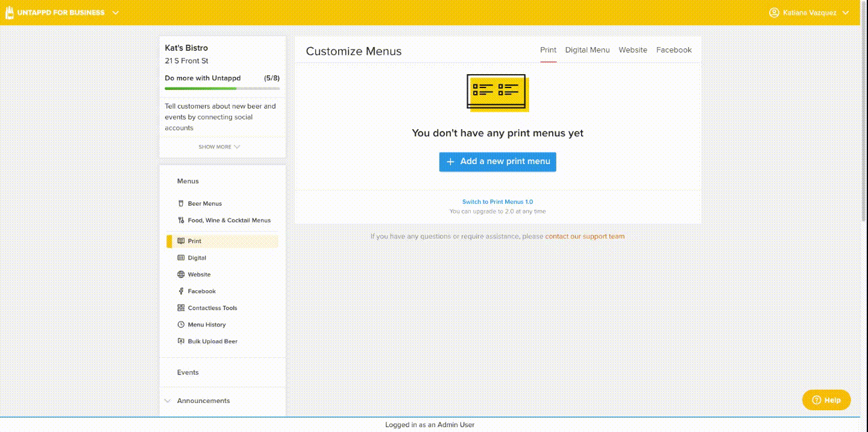The width and height of the screenshot is (868, 432).
Task: Click the Customize Menus heading
Action: click(x=354, y=51)
